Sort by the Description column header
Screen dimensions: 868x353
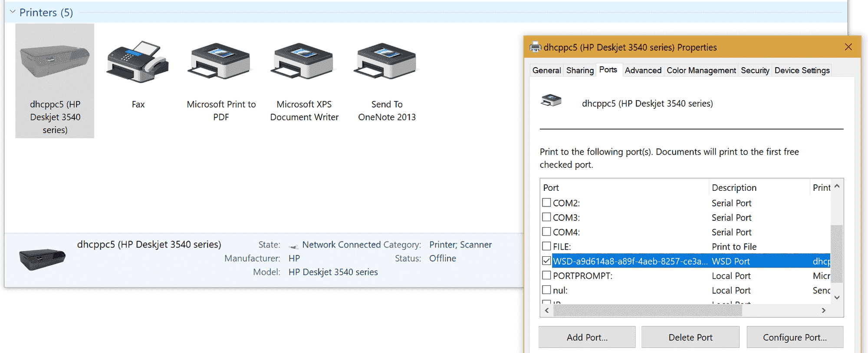[759, 187]
